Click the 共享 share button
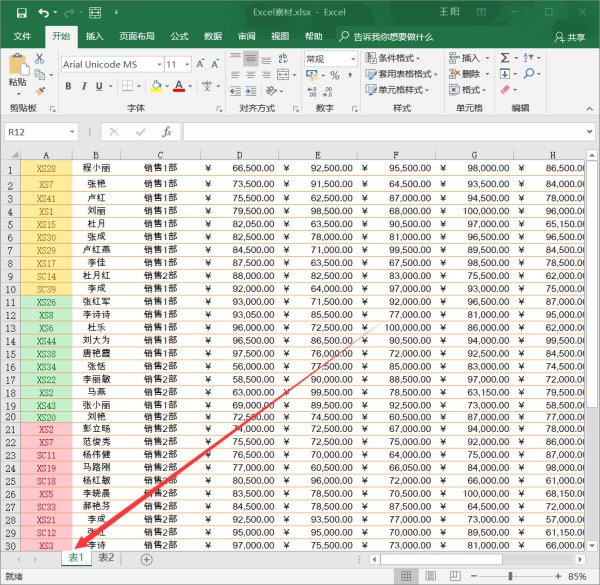Screen dimensions: 600x585 tap(570, 37)
